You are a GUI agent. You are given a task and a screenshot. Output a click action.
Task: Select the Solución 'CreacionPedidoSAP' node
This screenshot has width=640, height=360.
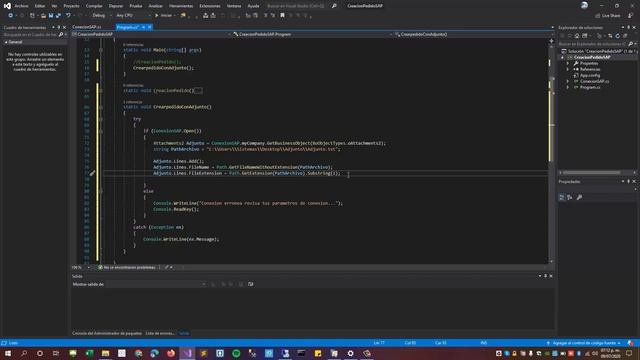(x=599, y=51)
